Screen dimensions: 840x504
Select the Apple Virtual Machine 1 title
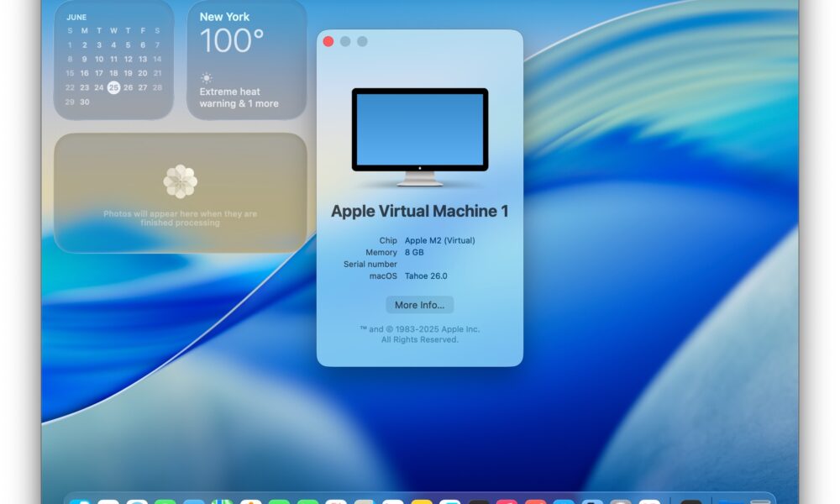pos(419,211)
